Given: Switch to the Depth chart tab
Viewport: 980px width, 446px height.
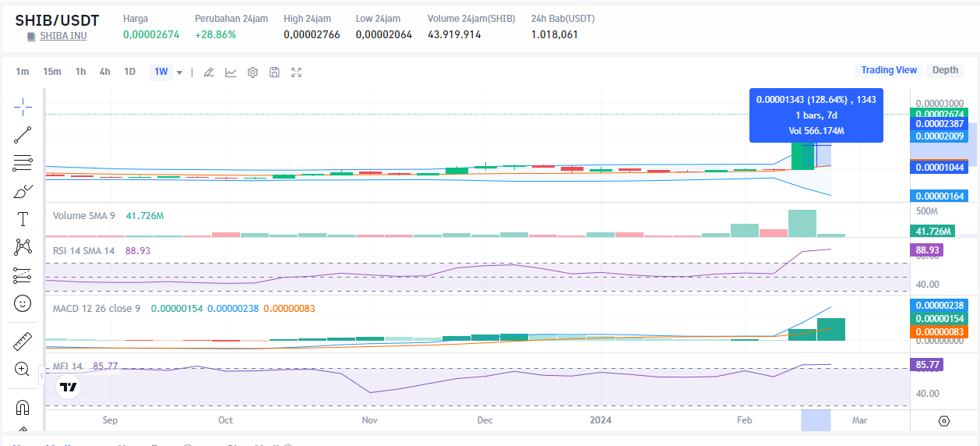Looking at the screenshot, I should [945, 70].
